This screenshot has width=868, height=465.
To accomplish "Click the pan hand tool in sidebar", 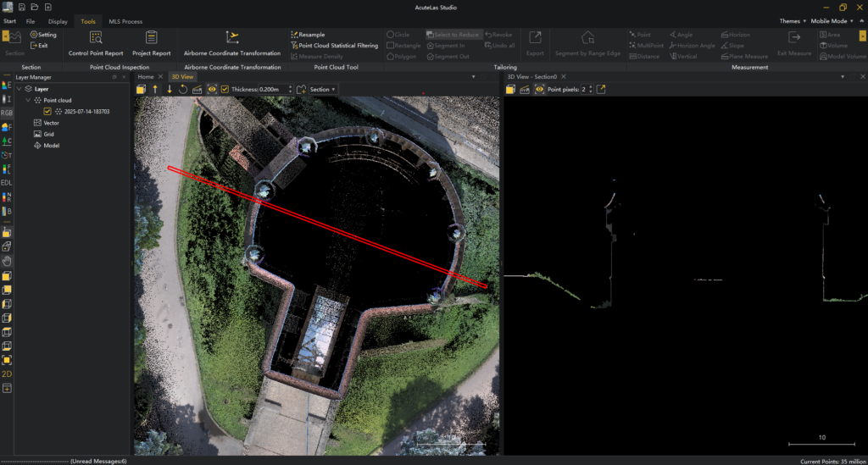I will point(7,261).
